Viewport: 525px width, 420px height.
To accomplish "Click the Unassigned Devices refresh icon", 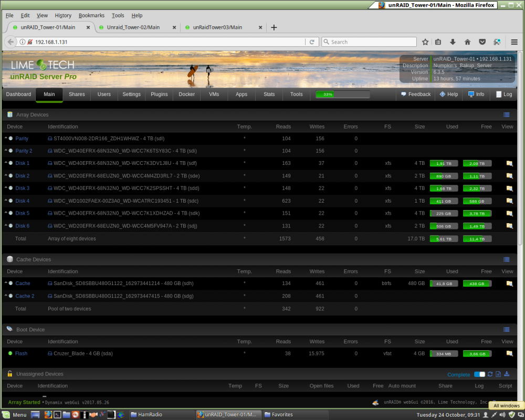I will click(490, 374).
